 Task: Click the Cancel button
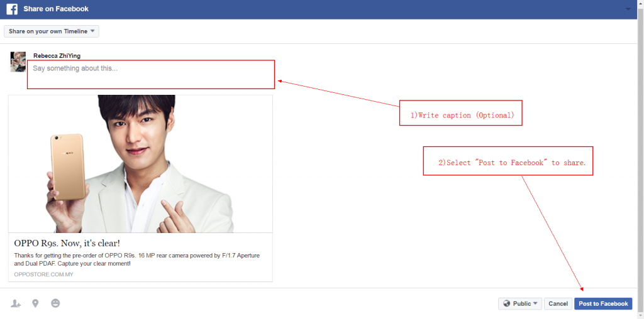pyautogui.click(x=558, y=304)
